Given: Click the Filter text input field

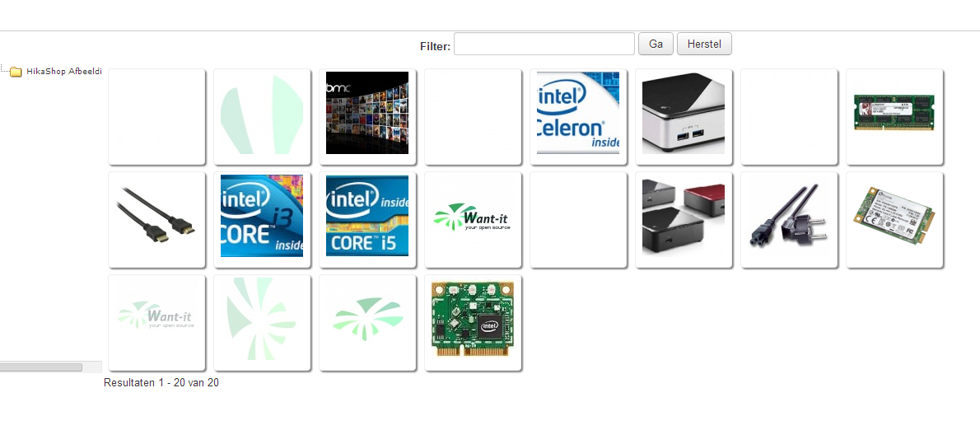Looking at the screenshot, I should (544, 44).
